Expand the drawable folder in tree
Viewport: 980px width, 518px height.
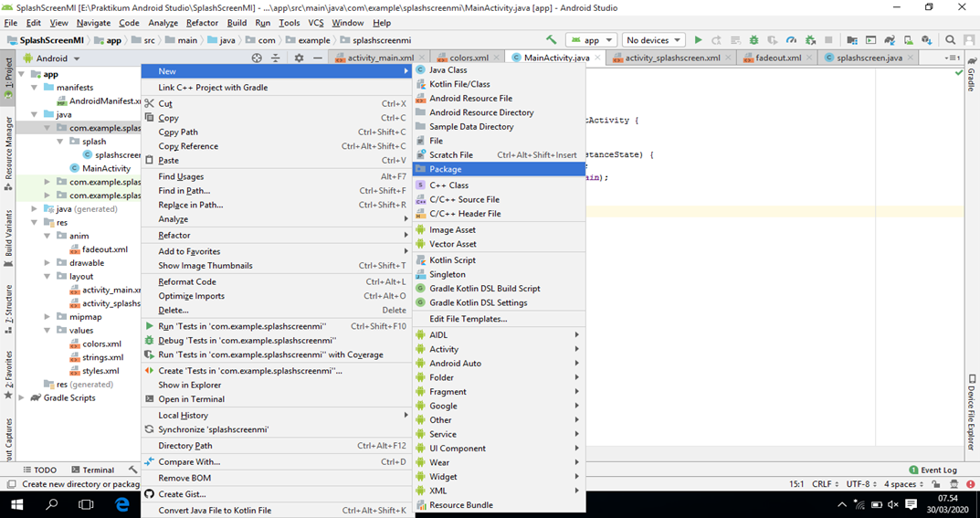coord(47,263)
